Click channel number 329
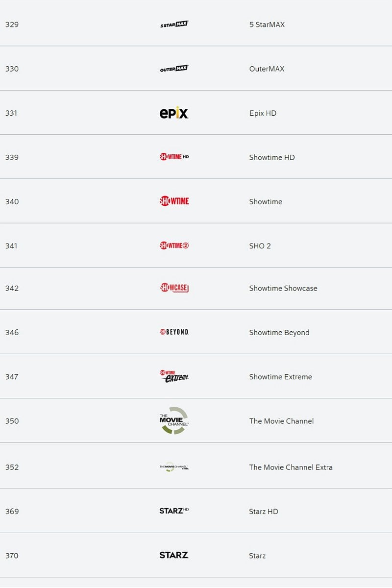This screenshot has height=588, width=392. [12, 24]
